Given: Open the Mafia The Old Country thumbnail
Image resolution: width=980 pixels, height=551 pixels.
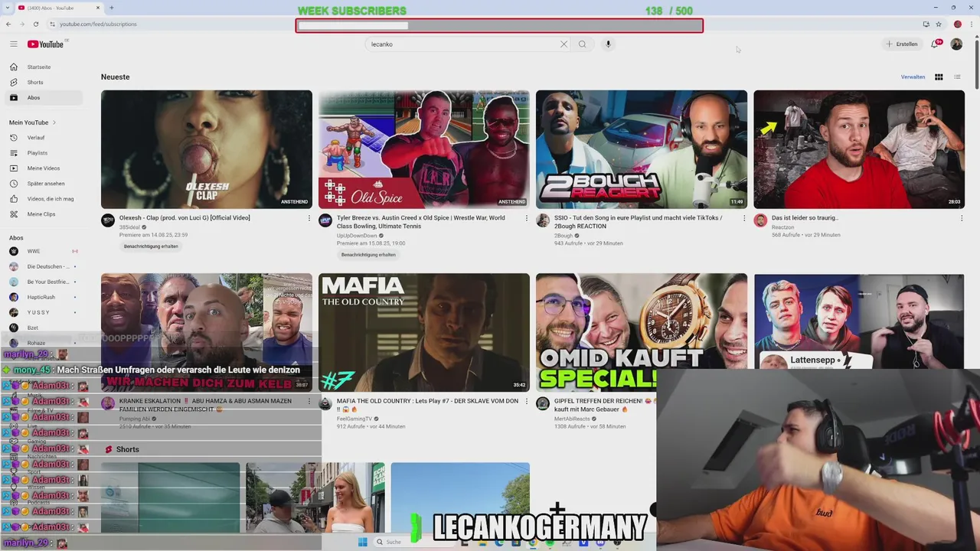Looking at the screenshot, I should click(x=424, y=332).
